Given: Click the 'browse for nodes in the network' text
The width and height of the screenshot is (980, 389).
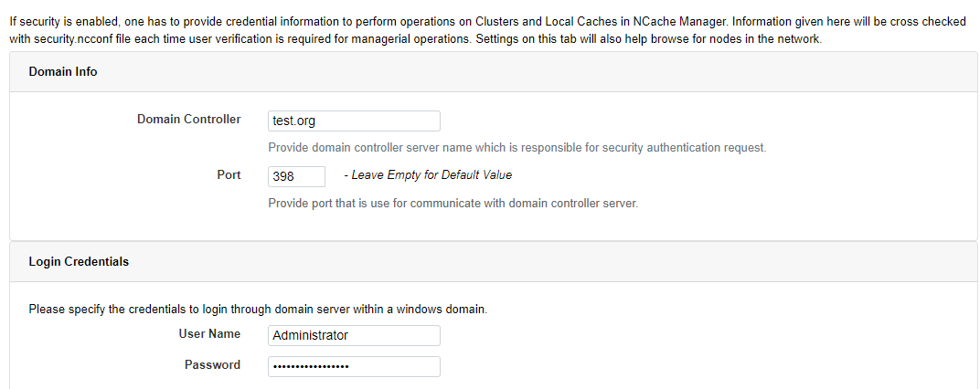Looking at the screenshot, I should pos(731,38).
